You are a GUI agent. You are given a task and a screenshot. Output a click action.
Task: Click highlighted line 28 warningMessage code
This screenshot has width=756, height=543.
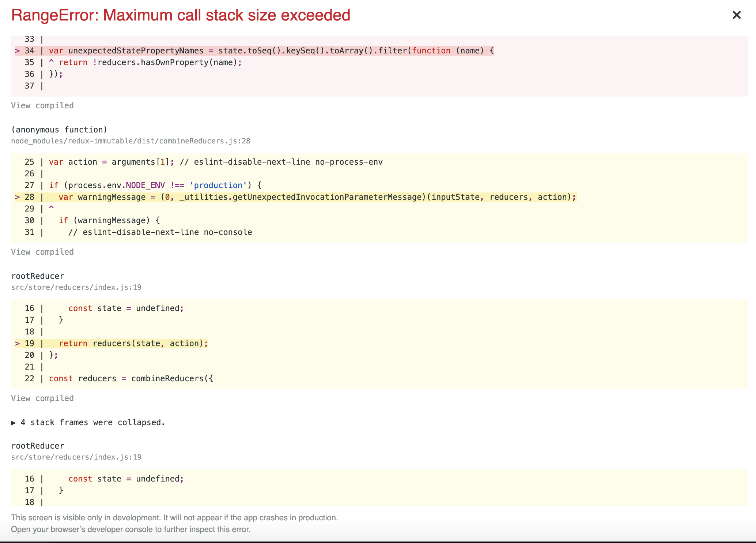317,197
